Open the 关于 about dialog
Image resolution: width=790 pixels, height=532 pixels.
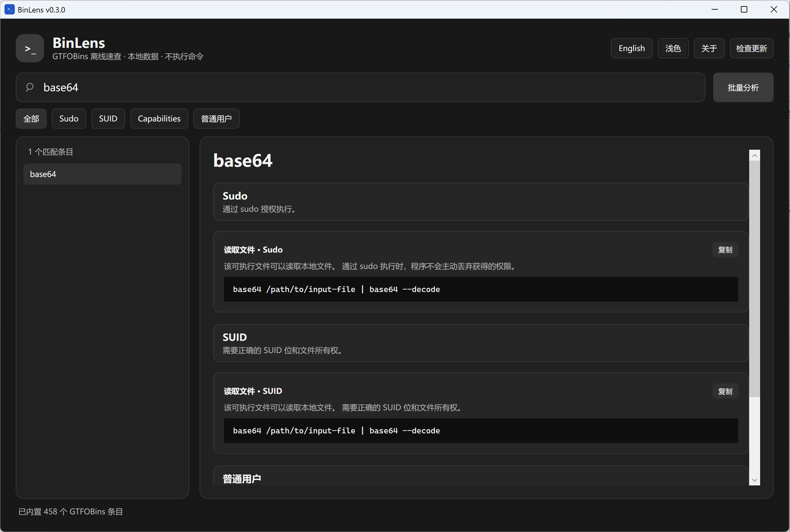tap(709, 48)
